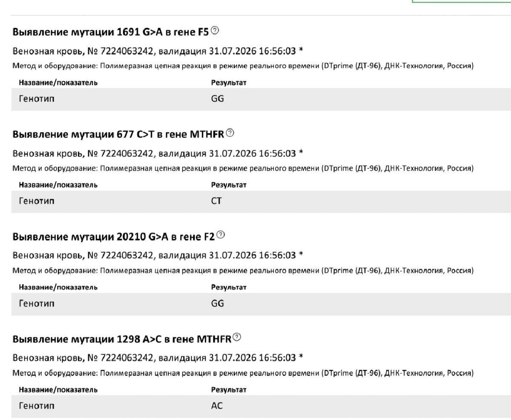Open help icon beside MTHFR 677 C>T heading

tap(230, 133)
